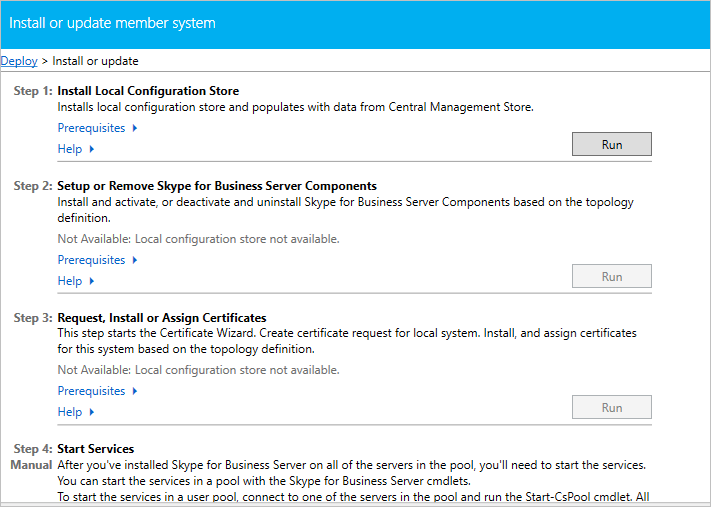Expand Prerequisites under Step 1

[97, 128]
